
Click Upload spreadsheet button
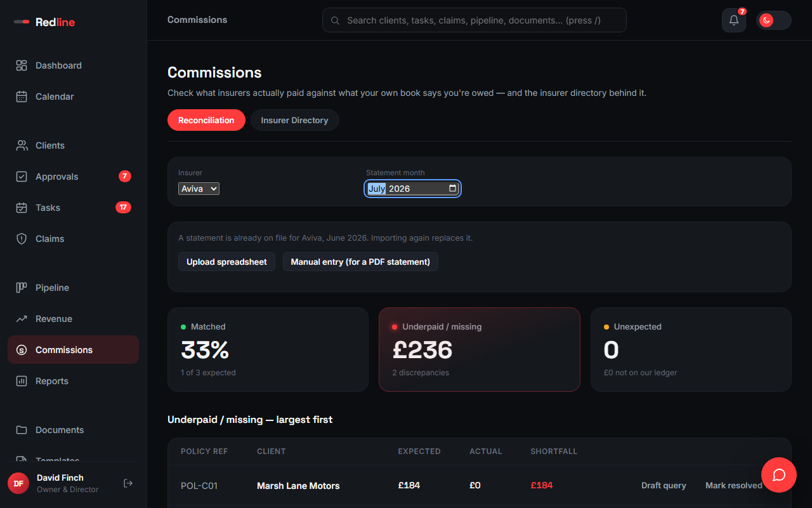226,262
